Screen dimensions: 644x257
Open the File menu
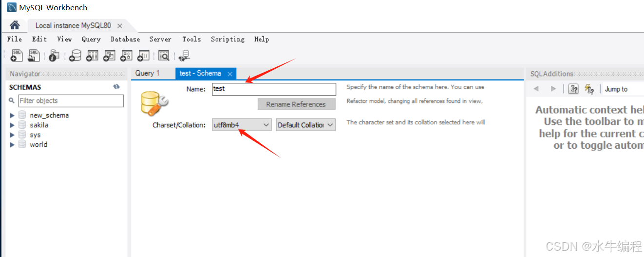click(15, 39)
